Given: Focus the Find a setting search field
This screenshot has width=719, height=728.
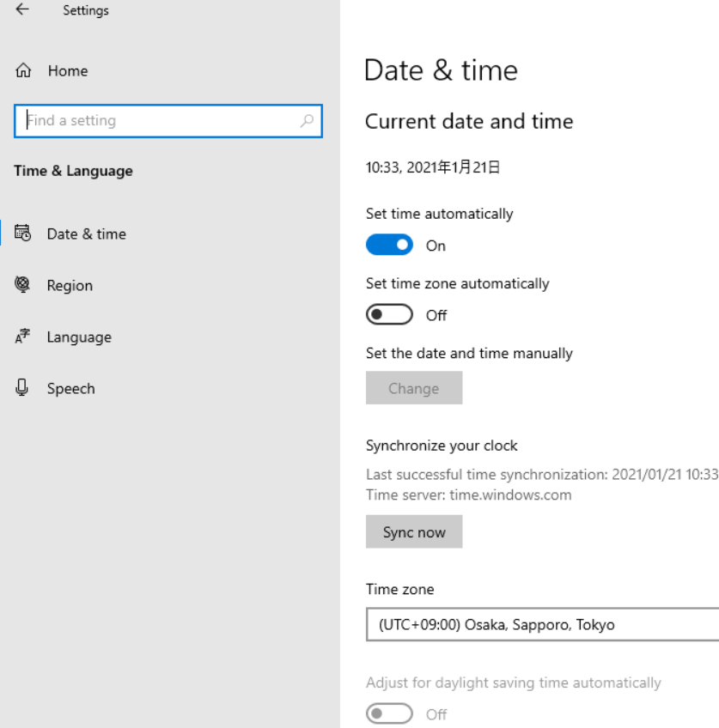Looking at the screenshot, I should coord(159,121).
